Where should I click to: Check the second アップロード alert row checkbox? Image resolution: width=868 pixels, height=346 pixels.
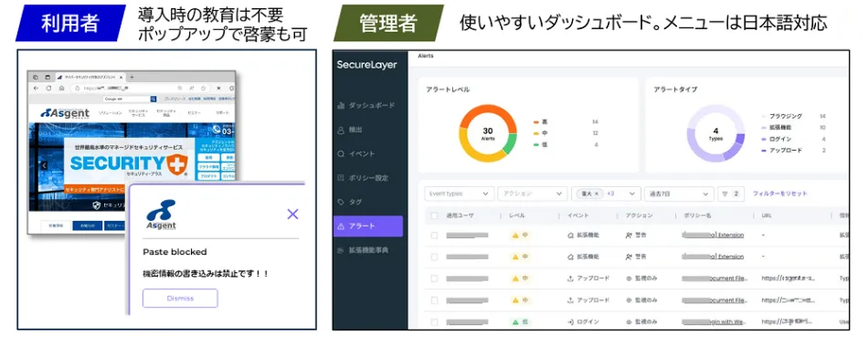434,300
